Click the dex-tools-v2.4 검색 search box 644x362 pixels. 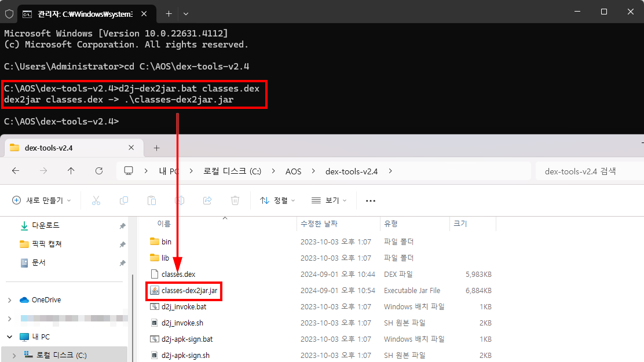(x=590, y=171)
